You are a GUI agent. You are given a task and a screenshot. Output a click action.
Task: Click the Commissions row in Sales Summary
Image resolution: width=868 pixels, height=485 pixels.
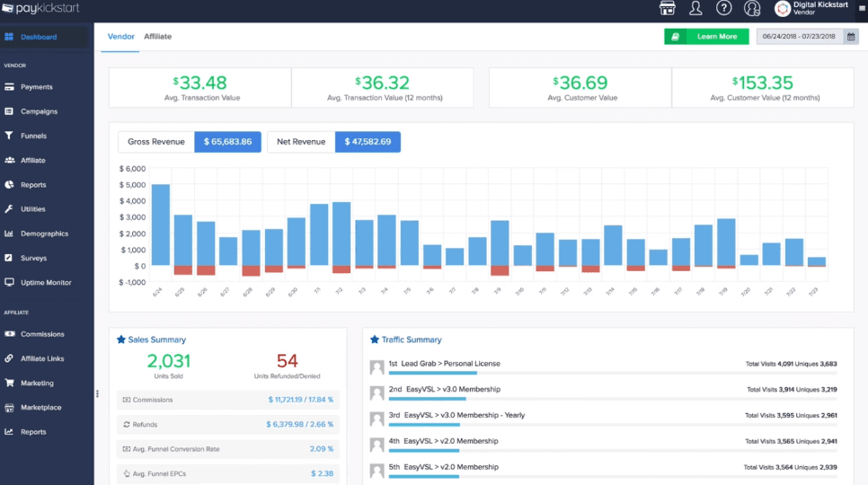228,400
